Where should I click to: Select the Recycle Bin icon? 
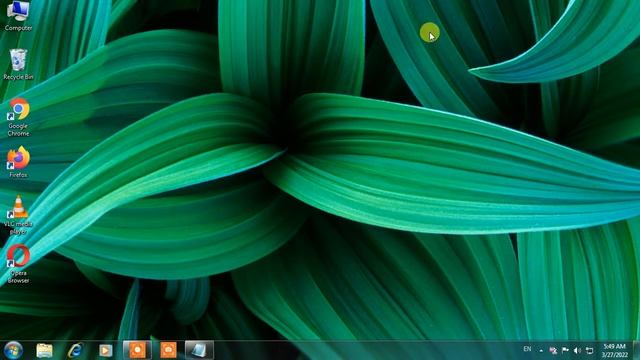(18, 64)
